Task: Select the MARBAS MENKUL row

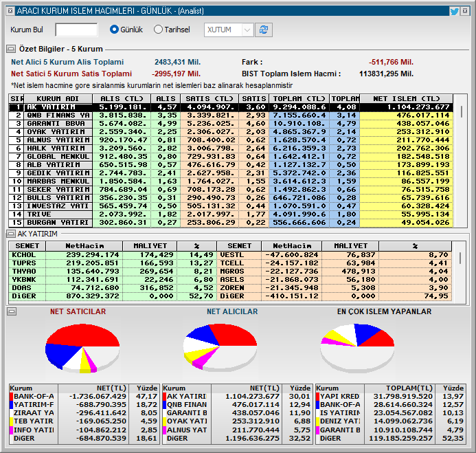Action: (231, 181)
